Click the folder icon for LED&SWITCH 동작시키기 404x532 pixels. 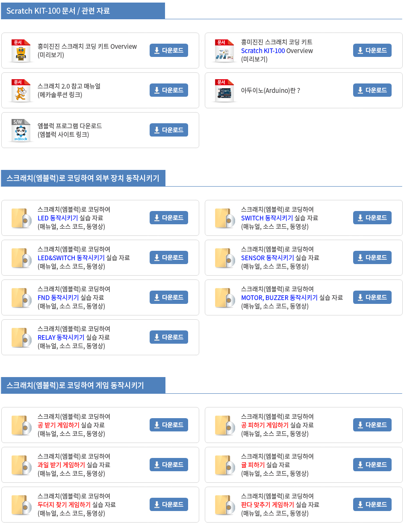[21, 258]
